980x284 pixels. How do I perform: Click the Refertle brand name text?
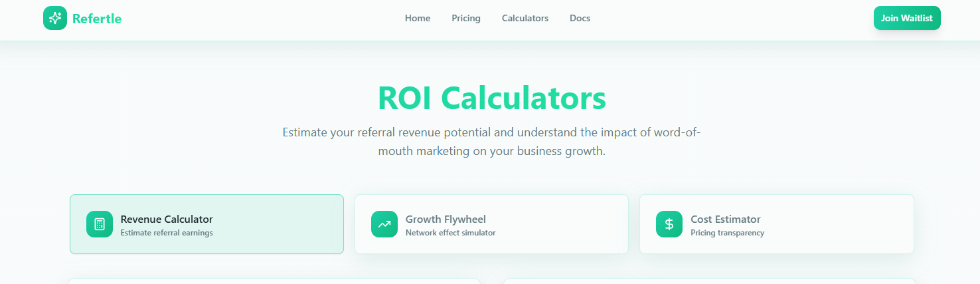pos(97,19)
